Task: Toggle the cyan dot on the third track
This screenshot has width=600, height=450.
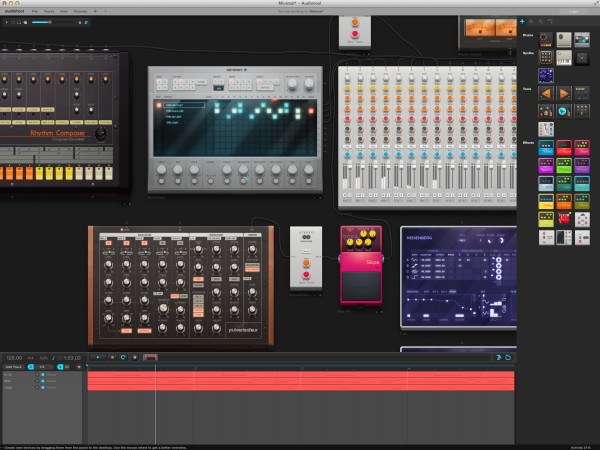Action: (43, 388)
